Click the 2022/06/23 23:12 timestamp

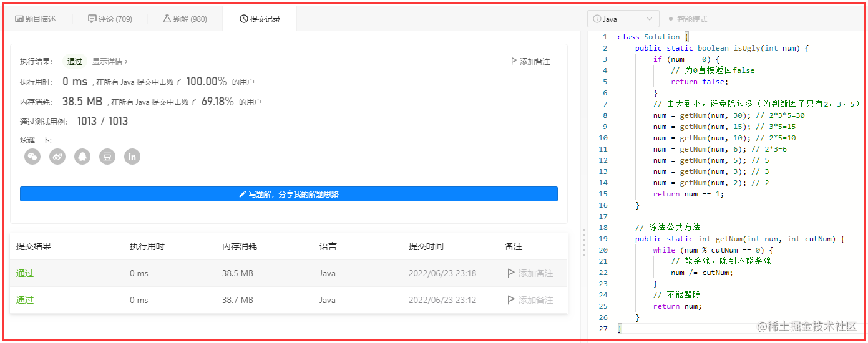pos(442,300)
